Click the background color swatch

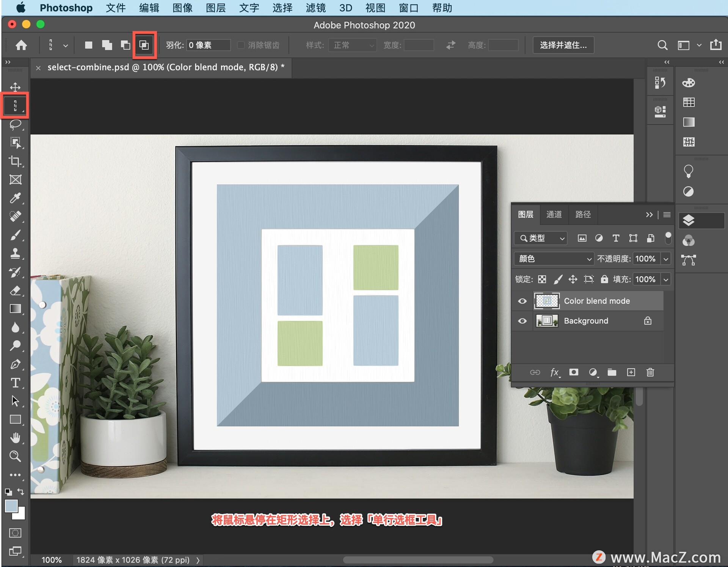[x=20, y=515]
